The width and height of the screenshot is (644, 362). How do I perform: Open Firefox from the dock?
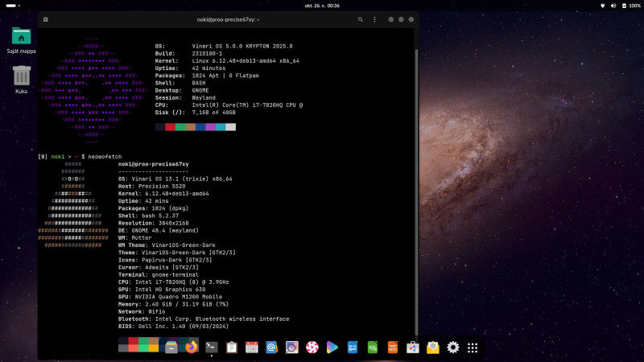(x=191, y=348)
